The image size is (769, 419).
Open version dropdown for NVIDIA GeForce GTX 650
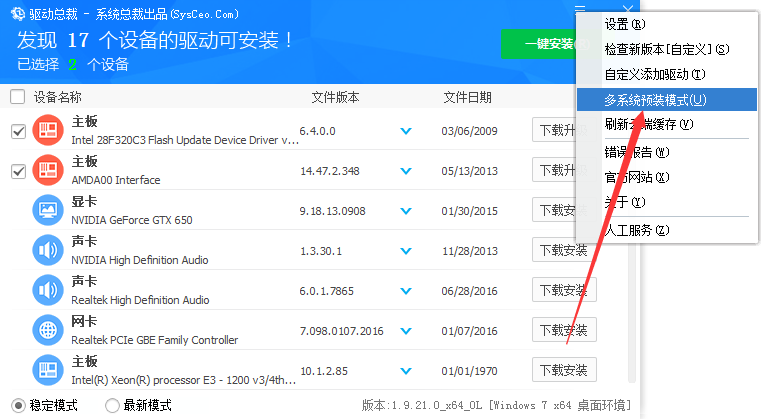[406, 211]
